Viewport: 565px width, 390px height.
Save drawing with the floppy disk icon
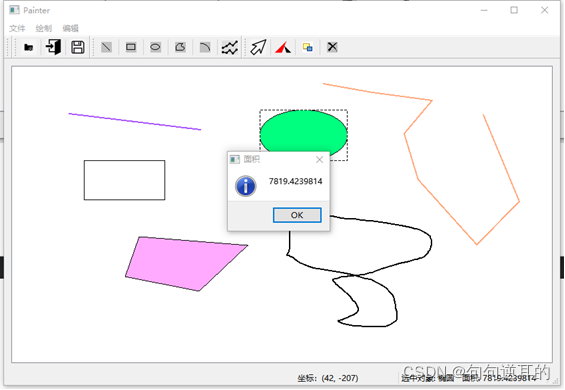click(x=78, y=47)
